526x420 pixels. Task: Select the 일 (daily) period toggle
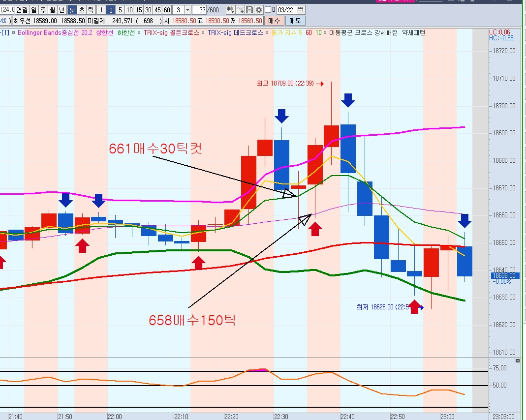click(33, 10)
